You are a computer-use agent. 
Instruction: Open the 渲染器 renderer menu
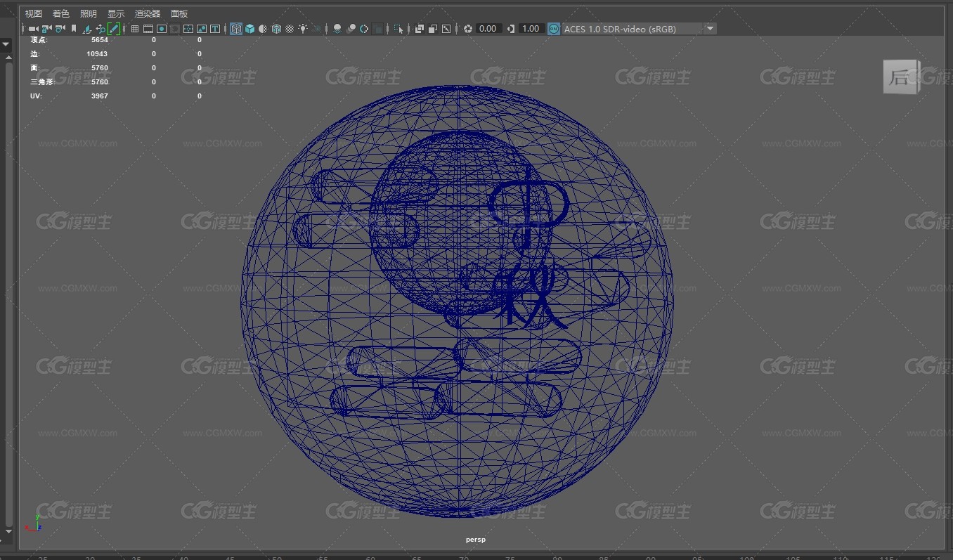coord(148,13)
